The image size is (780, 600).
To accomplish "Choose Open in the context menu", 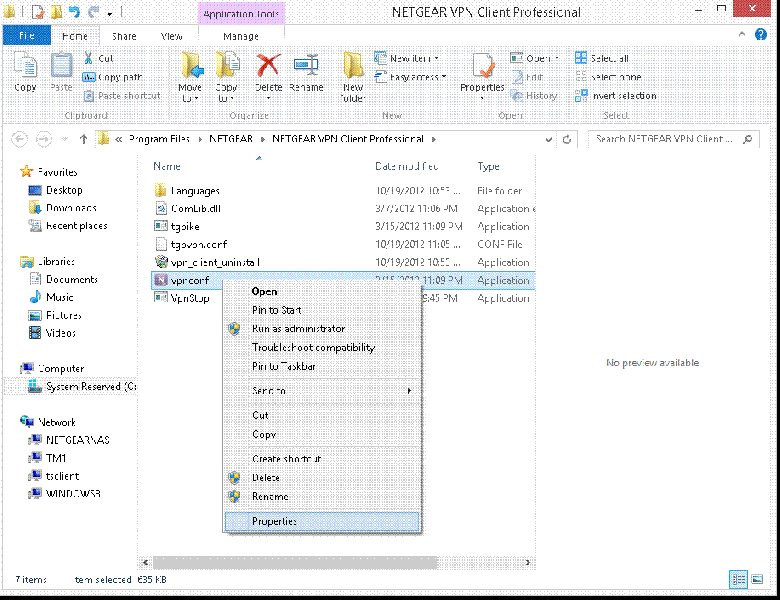I will [322, 292].
